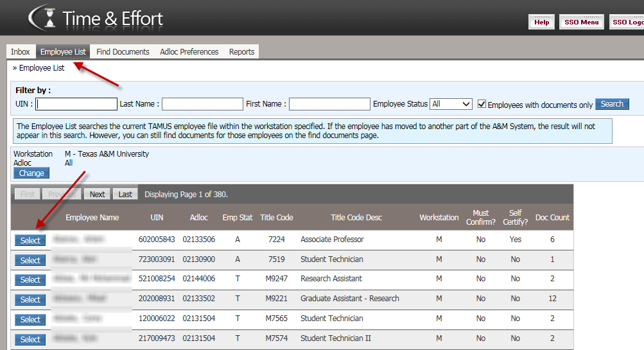The height and width of the screenshot is (350, 644).
Task: Select the Student Technician II employee
Action: [30, 339]
